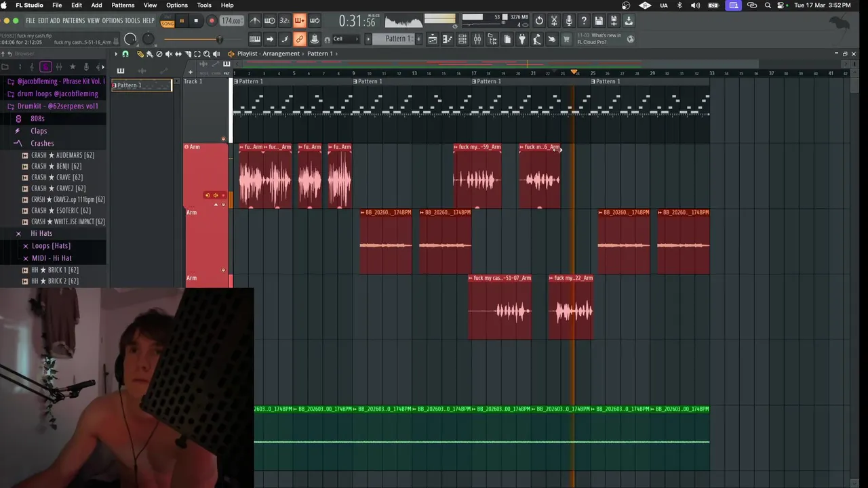Click Playlist - Arrangement breadcrumb

(269, 54)
